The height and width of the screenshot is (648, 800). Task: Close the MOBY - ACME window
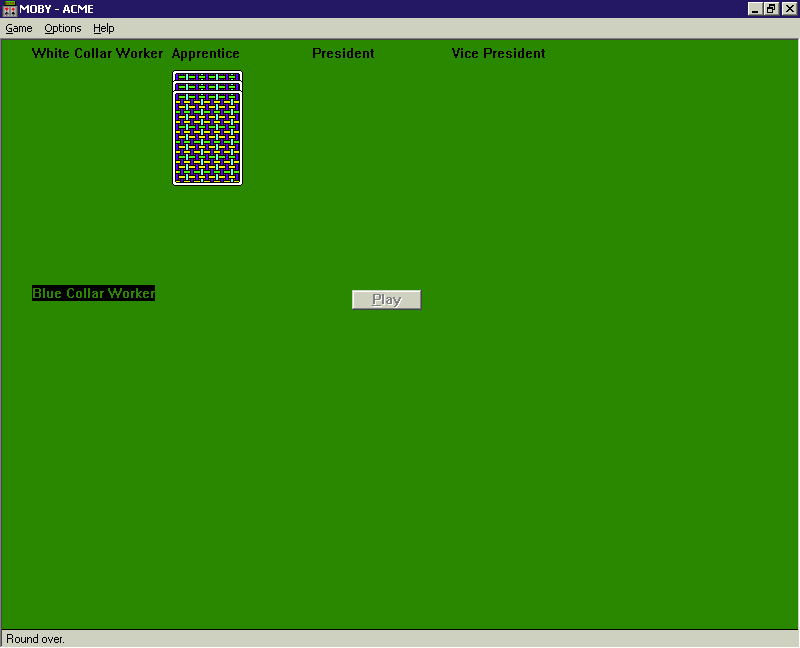point(789,9)
